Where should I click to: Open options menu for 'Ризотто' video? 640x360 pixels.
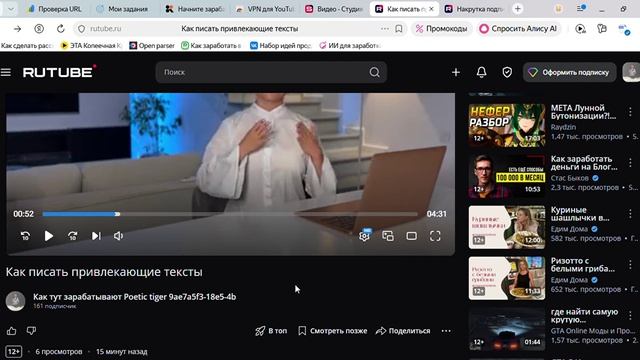pyautogui.click(x=630, y=264)
